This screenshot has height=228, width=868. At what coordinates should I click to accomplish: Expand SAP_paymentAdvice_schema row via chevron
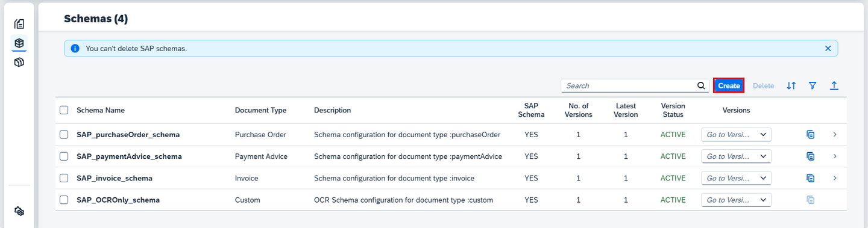tap(835, 156)
